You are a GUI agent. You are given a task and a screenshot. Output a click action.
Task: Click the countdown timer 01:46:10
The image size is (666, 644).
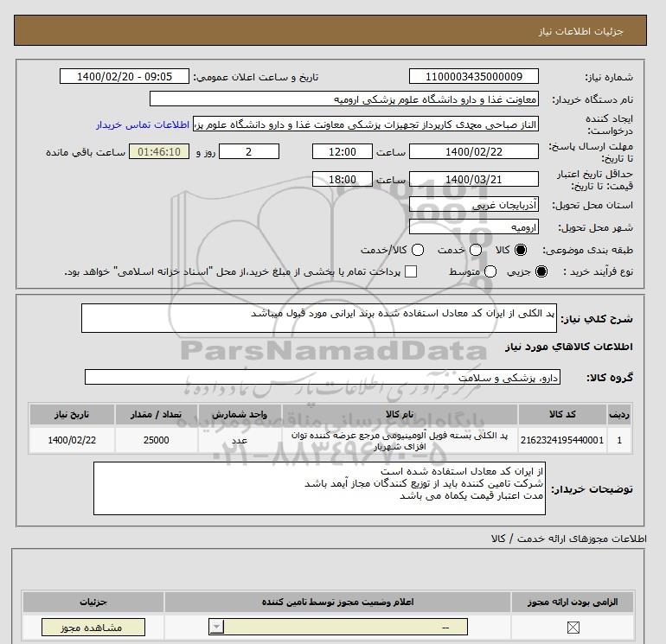click(159, 151)
